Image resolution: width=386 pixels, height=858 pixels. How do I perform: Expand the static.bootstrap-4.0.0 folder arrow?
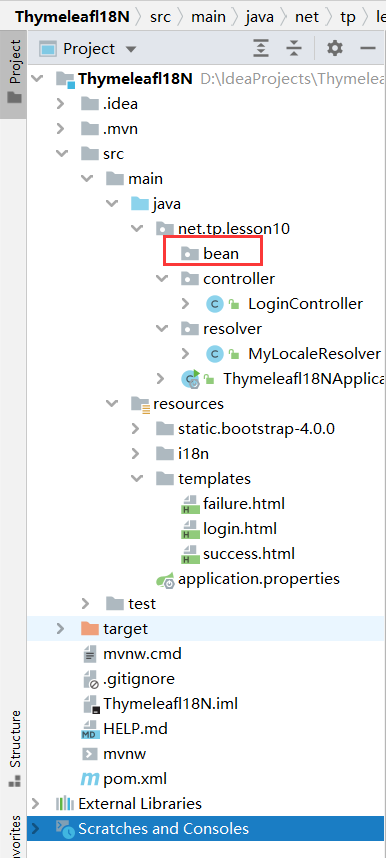pos(136,428)
